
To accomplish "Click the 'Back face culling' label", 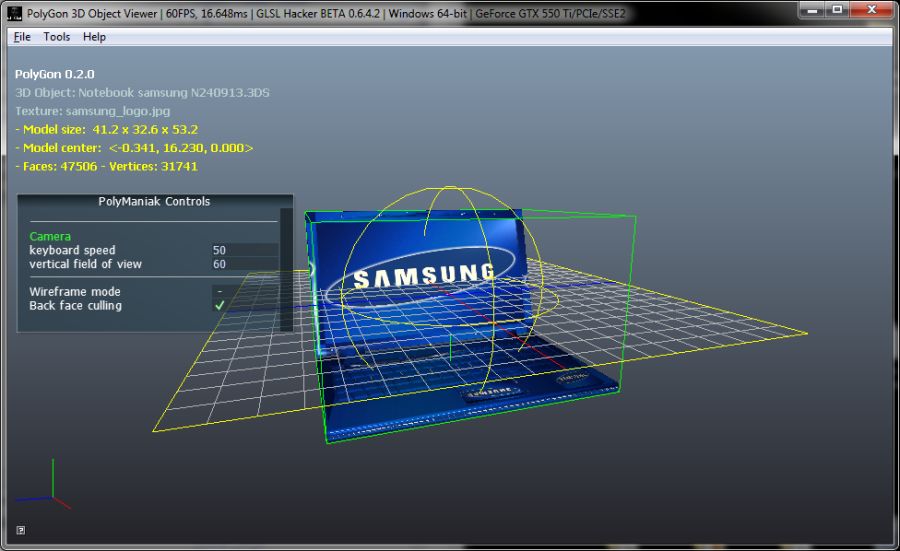I will click(75, 306).
